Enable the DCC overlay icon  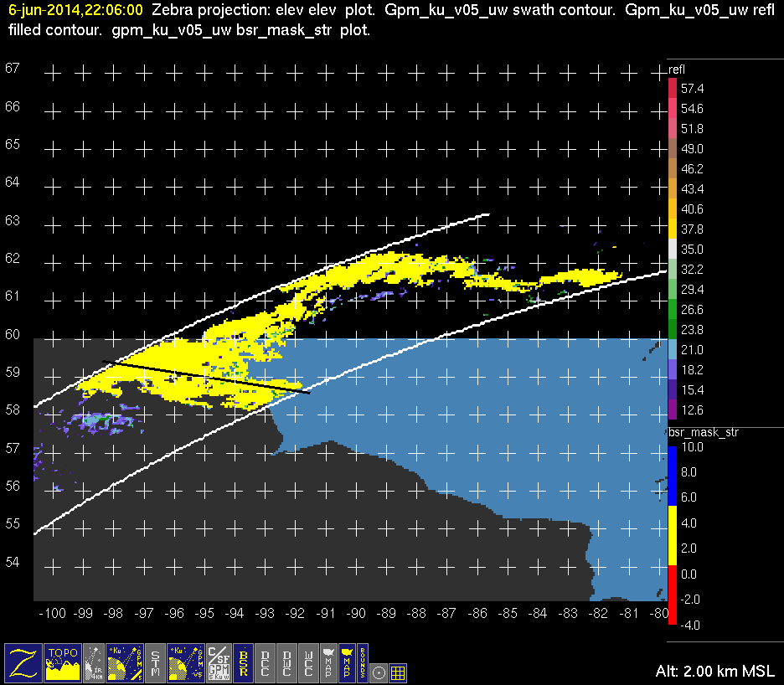click(266, 662)
